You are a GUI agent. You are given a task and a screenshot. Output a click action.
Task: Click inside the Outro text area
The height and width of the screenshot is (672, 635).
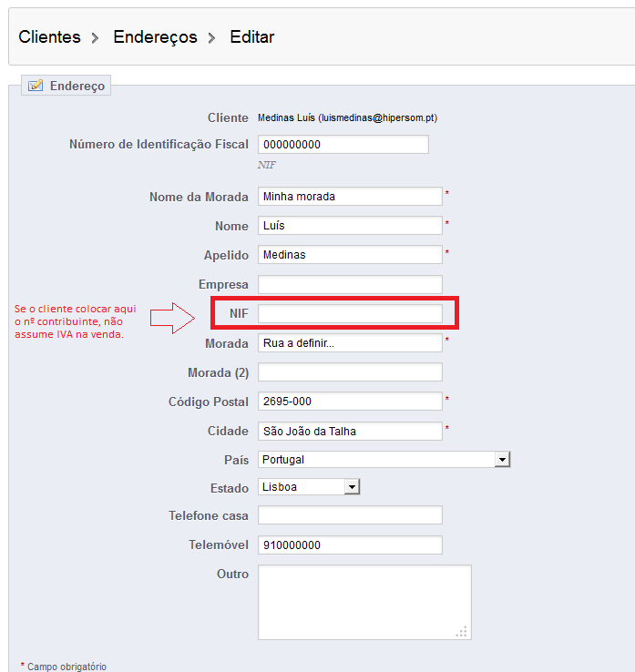(x=364, y=602)
